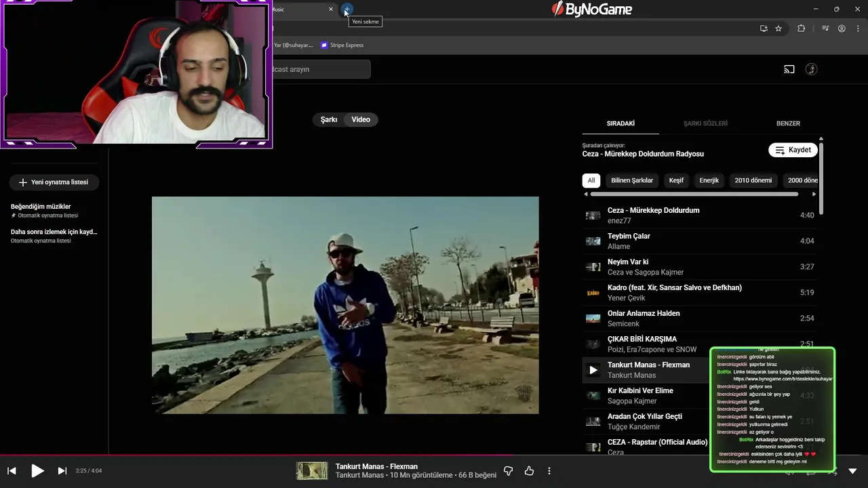The width and height of the screenshot is (868, 488).
Task: Click artist Yener Çevik under Kadro
Action: coord(627,298)
